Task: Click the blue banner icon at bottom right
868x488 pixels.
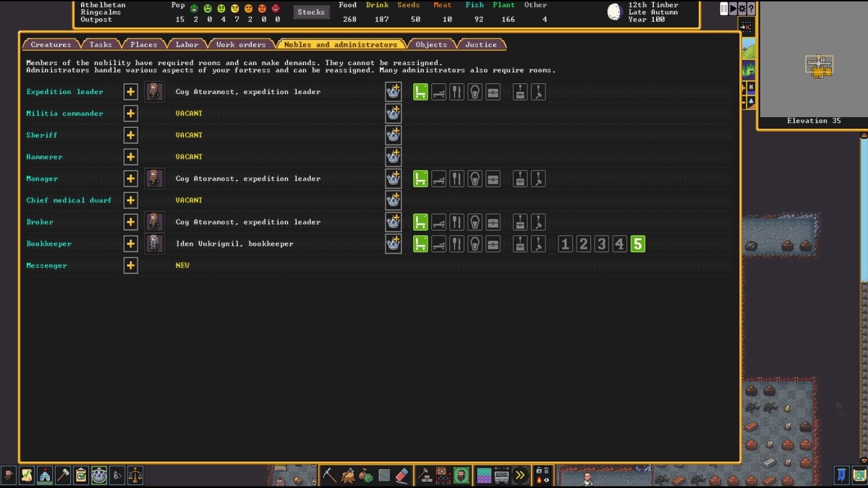Action: [842, 475]
